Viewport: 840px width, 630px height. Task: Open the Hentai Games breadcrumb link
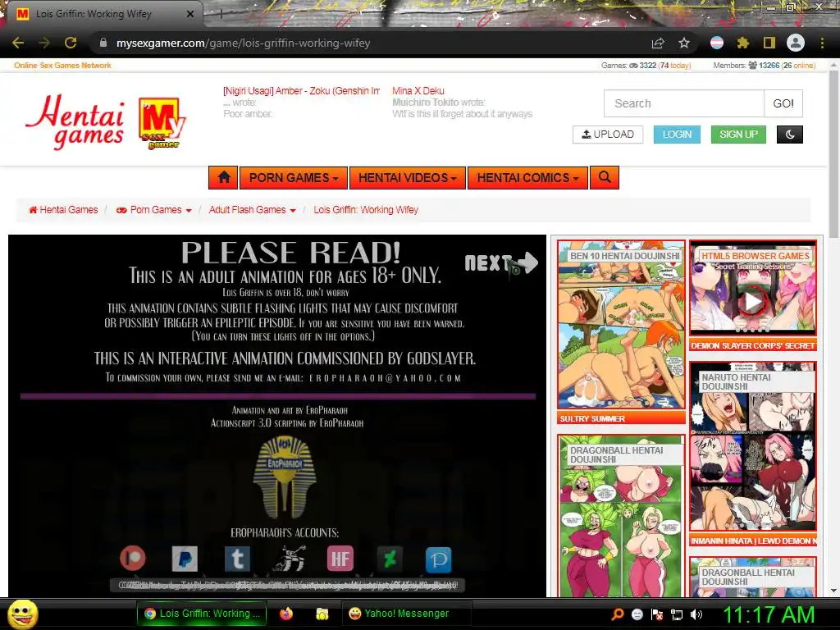63,210
